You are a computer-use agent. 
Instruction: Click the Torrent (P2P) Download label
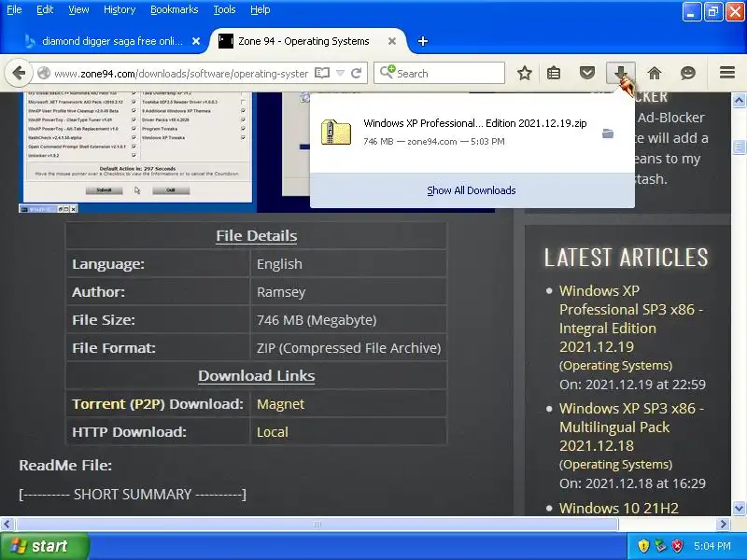point(158,404)
